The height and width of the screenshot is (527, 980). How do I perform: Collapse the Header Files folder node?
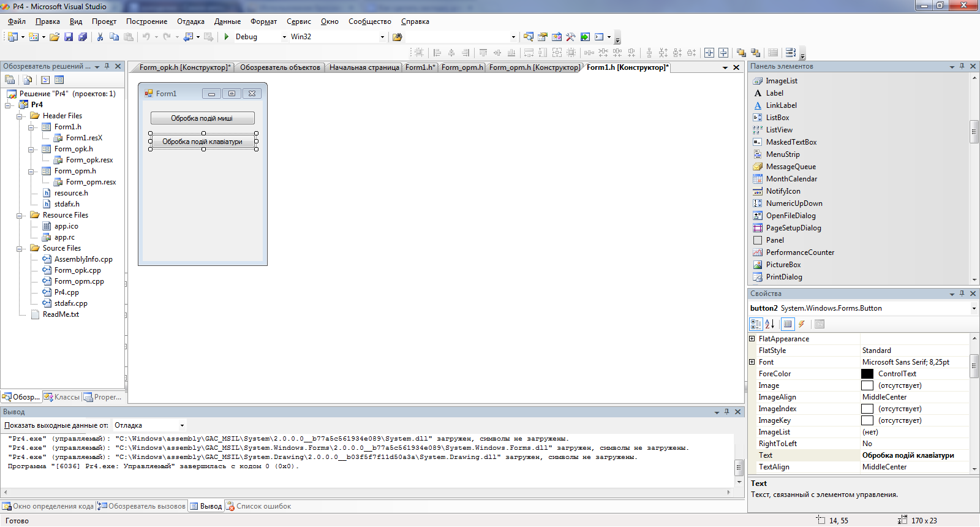click(20, 116)
